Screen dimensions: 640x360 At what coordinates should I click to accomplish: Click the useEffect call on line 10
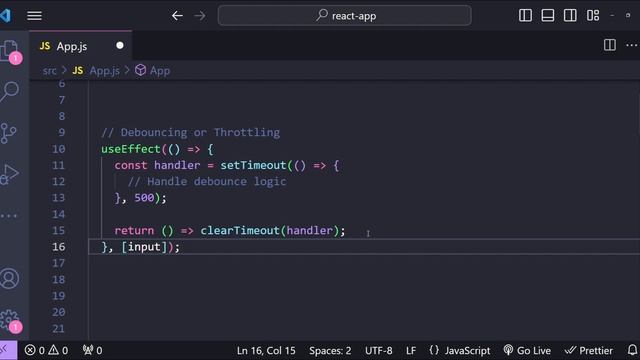(131, 149)
